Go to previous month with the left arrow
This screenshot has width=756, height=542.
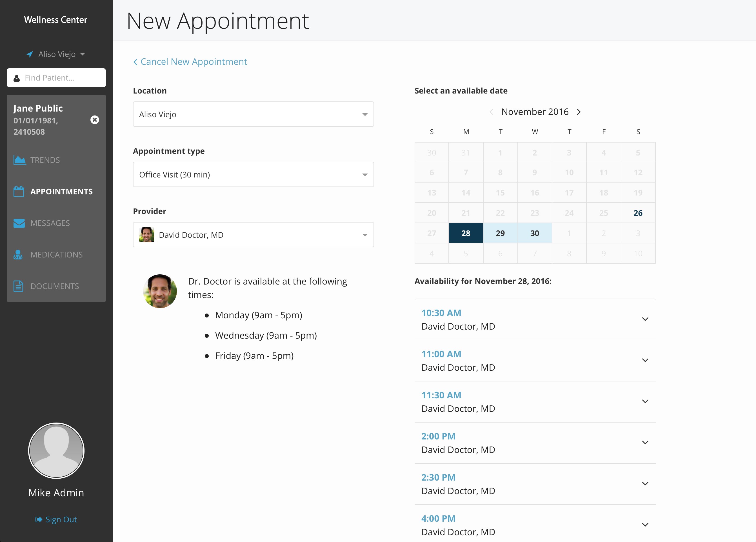[491, 112]
